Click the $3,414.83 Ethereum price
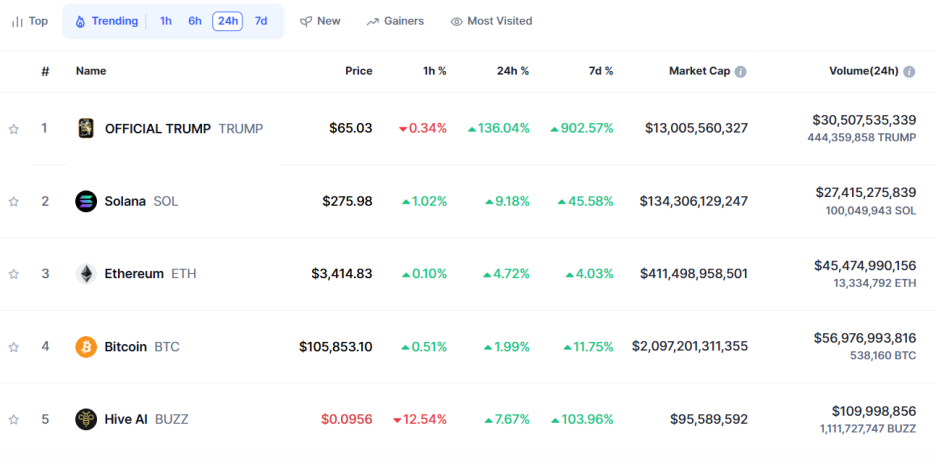Screen dimensions: 936x473 [341, 274]
